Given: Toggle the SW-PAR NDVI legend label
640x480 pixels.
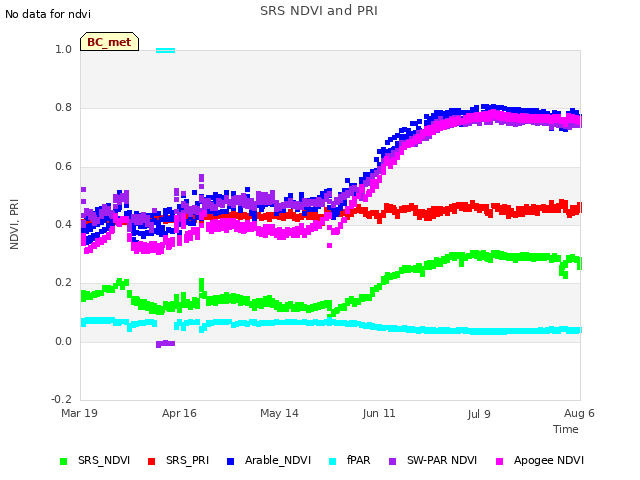Looking at the screenshot, I should click(x=442, y=460).
